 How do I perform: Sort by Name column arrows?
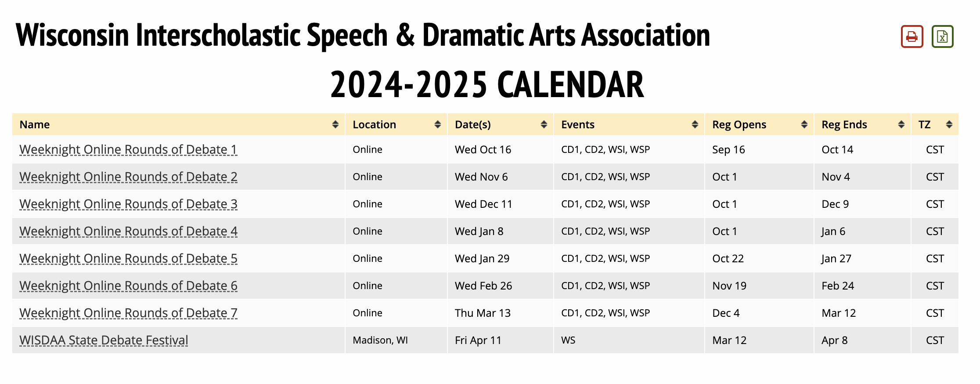click(x=335, y=124)
